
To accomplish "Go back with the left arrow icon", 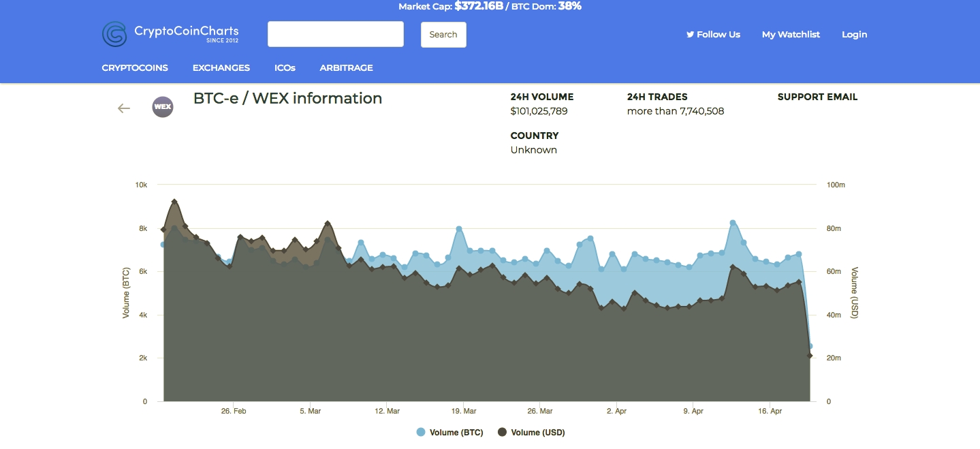I will 123,108.
